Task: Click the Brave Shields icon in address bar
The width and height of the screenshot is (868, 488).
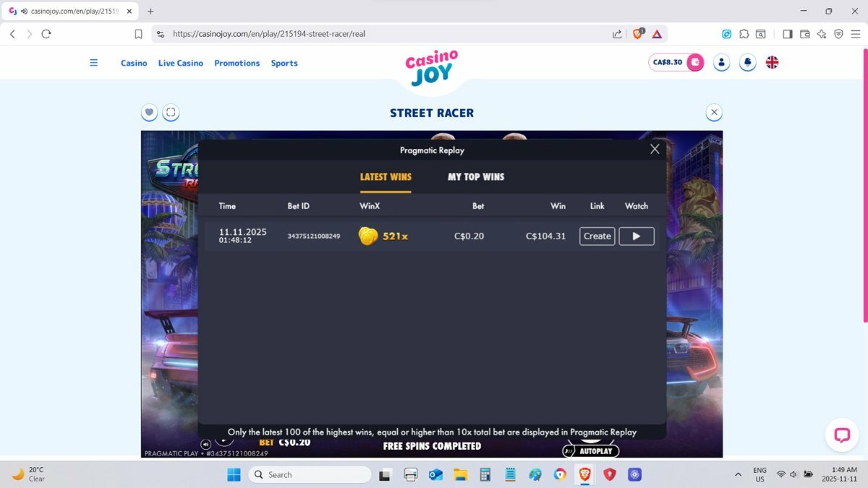Action: [638, 34]
